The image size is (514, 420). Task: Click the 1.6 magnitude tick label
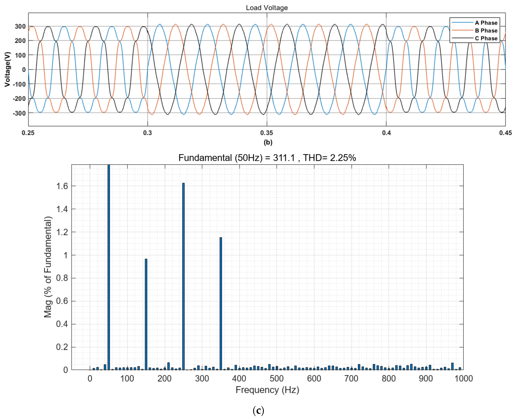(x=62, y=186)
